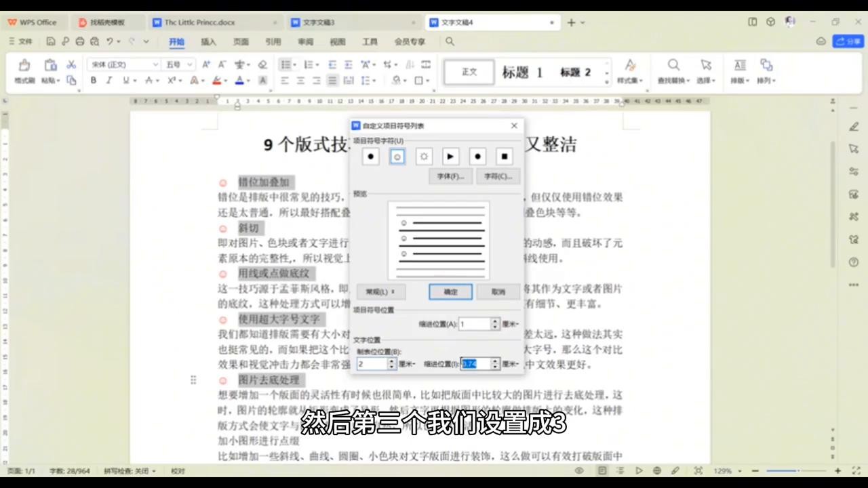This screenshot has width=868, height=488.
Task: Click the 字符(C)... button
Action: [x=498, y=176]
